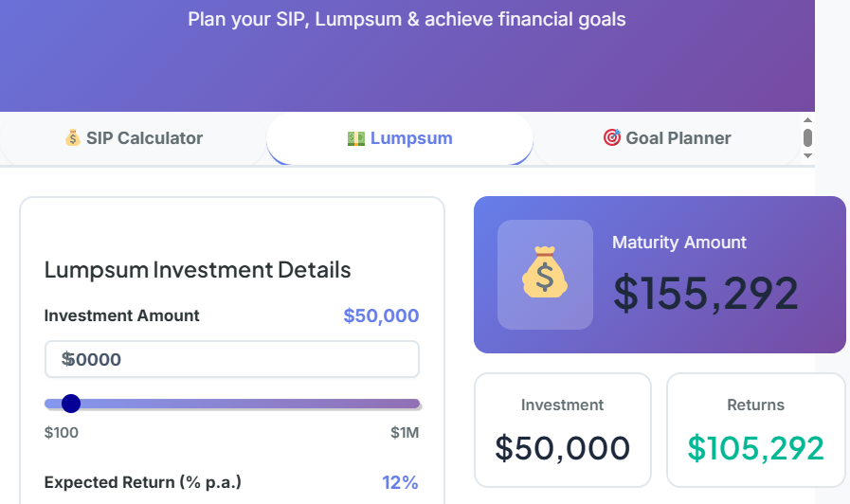Click the money bag icon on SIP Calculator tab
The height and width of the screenshot is (504, 850).
coord(73,138)
